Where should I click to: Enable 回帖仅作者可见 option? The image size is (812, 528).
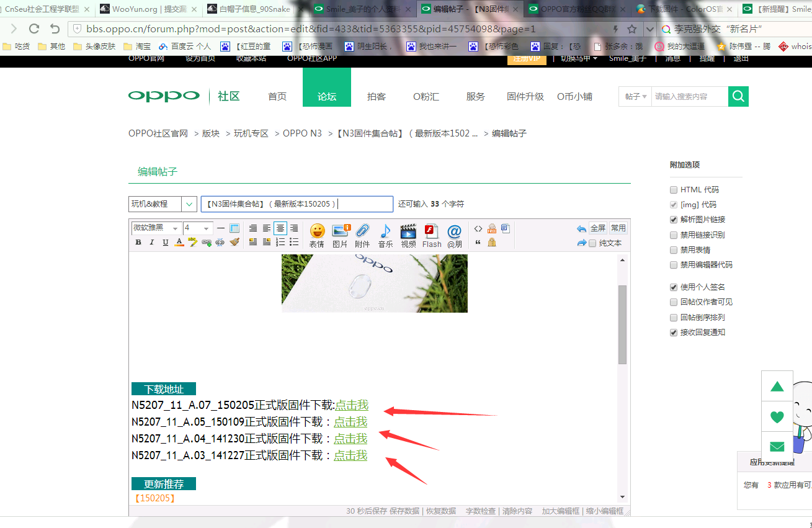674,302
